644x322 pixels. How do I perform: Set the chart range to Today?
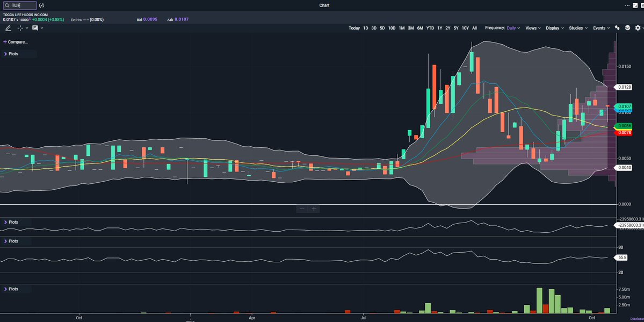coord(354,28)
